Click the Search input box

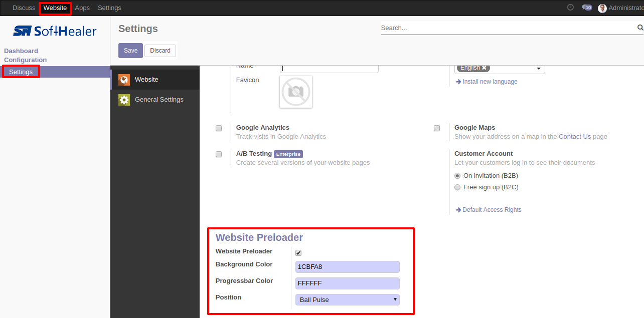(509, 28)
